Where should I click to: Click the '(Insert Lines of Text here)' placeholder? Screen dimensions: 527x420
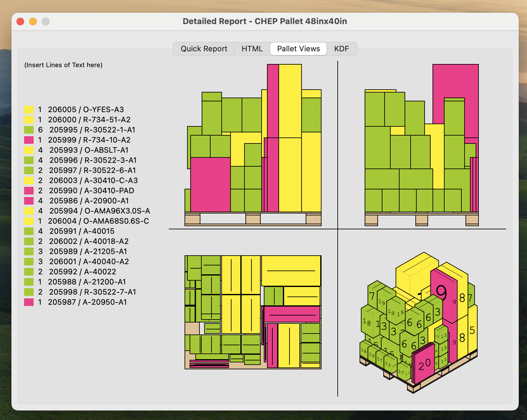[63, 65]
